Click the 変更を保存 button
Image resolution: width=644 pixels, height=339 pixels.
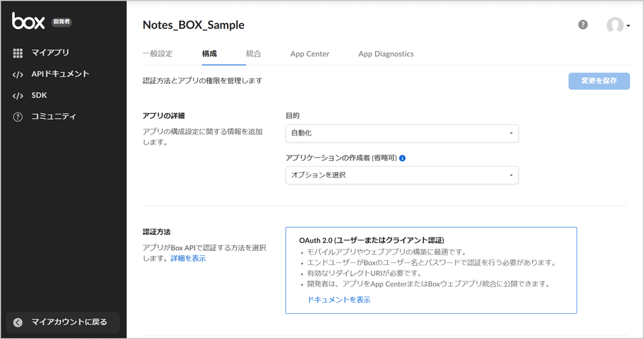[x=599, y=81]
